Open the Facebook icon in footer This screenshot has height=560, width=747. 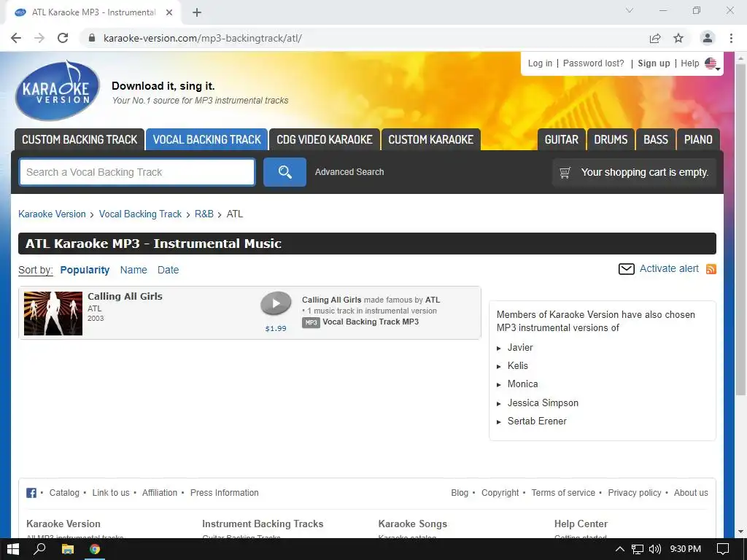pos(31,493)
